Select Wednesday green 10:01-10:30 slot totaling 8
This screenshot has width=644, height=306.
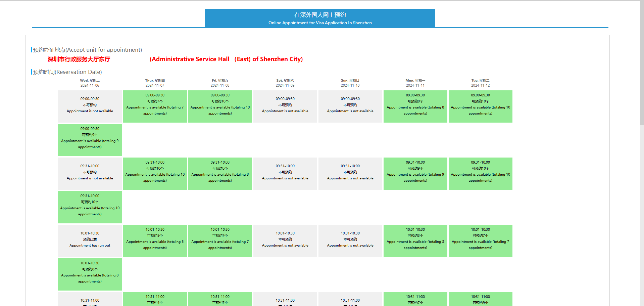[90, 274]
